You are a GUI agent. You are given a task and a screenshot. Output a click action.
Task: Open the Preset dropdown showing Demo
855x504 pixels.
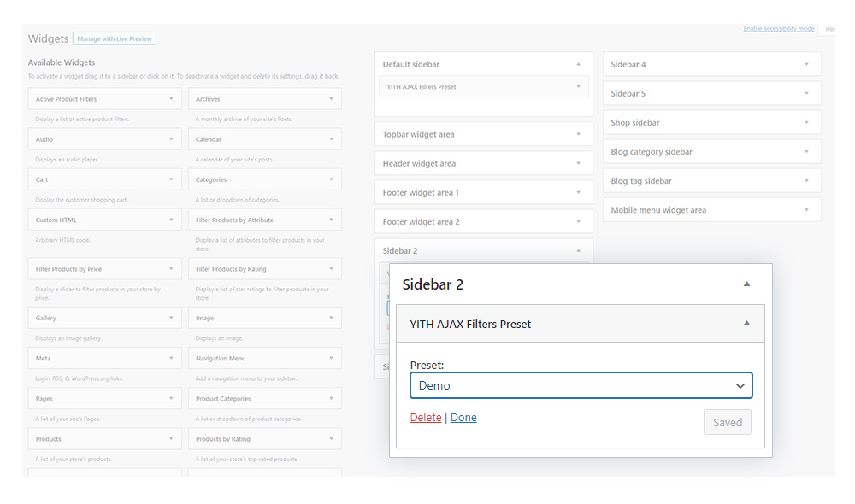click(x=581, y=385)
